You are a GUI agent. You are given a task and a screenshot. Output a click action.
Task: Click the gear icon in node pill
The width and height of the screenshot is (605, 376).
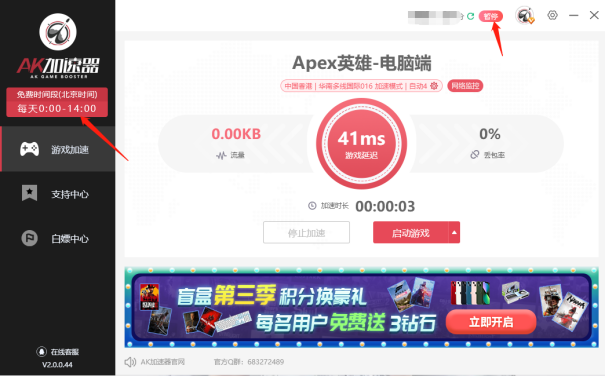click(x=434, y=86)
